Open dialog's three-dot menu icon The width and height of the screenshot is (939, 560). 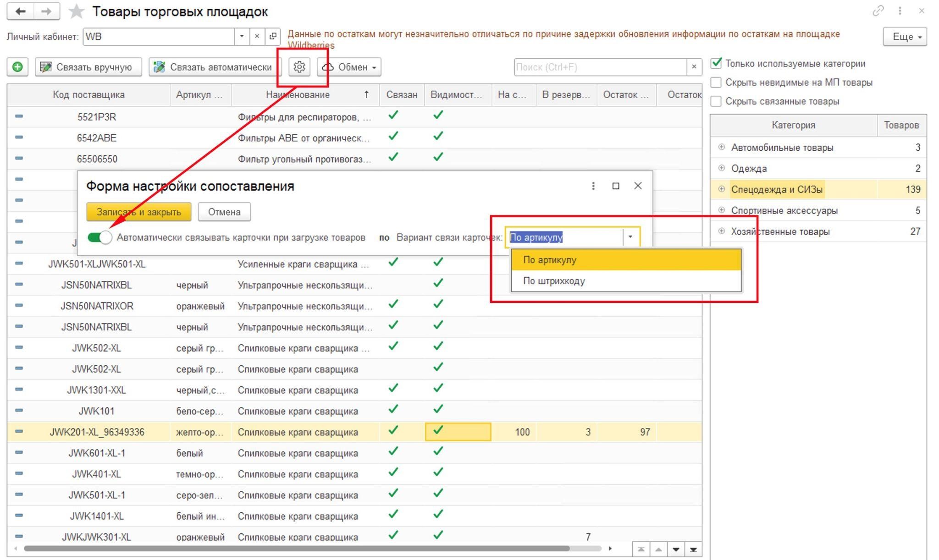[x=593, y=186]
